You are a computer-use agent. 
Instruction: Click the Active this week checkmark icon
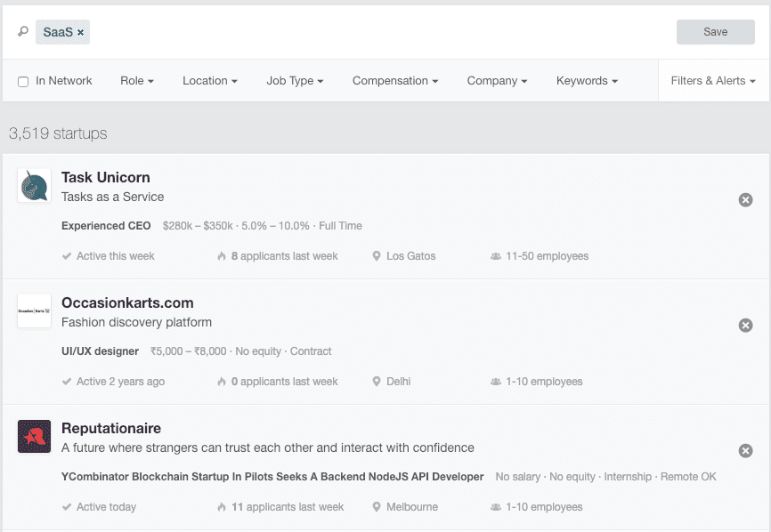click(67, 256)
